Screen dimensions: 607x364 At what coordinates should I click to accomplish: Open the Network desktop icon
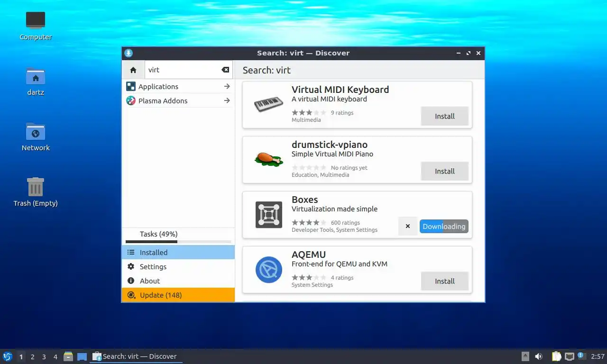(36, 136)
